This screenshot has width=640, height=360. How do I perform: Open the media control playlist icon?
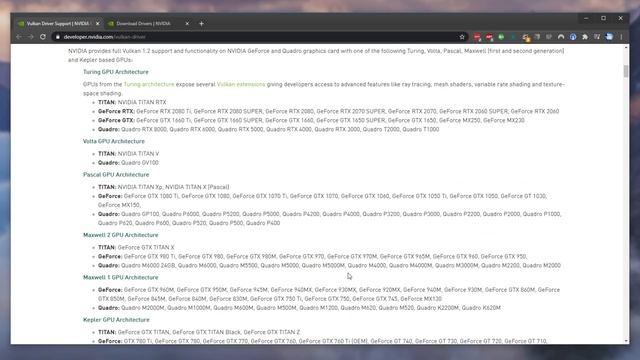(x=597, y=37)
